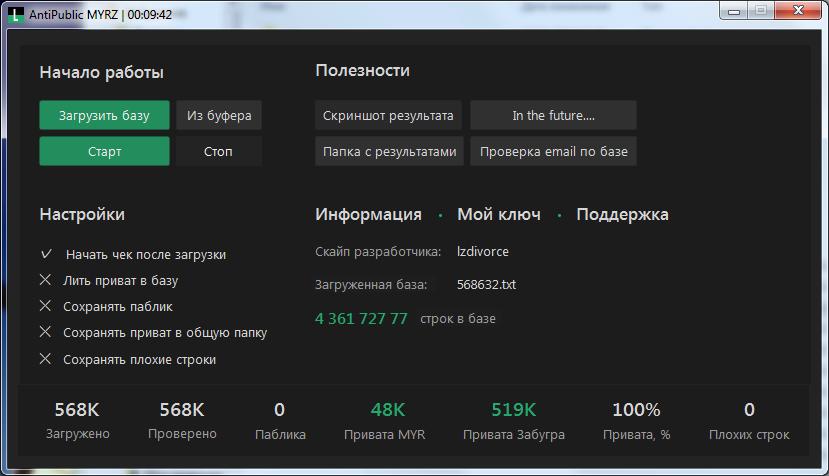Click the 4 361 727 77 rows count
Viewport: 829px width, 476px height.
[361, 318]
